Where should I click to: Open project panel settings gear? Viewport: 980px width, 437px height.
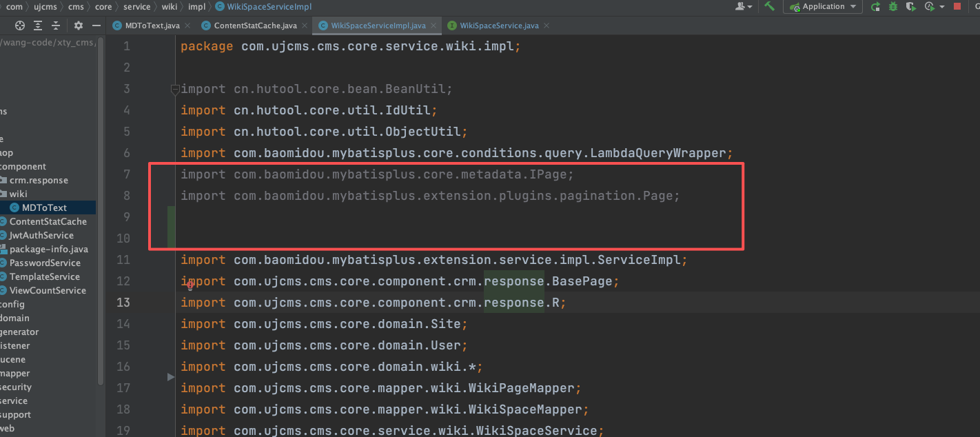pyautogui.click(x=79, y=26)
